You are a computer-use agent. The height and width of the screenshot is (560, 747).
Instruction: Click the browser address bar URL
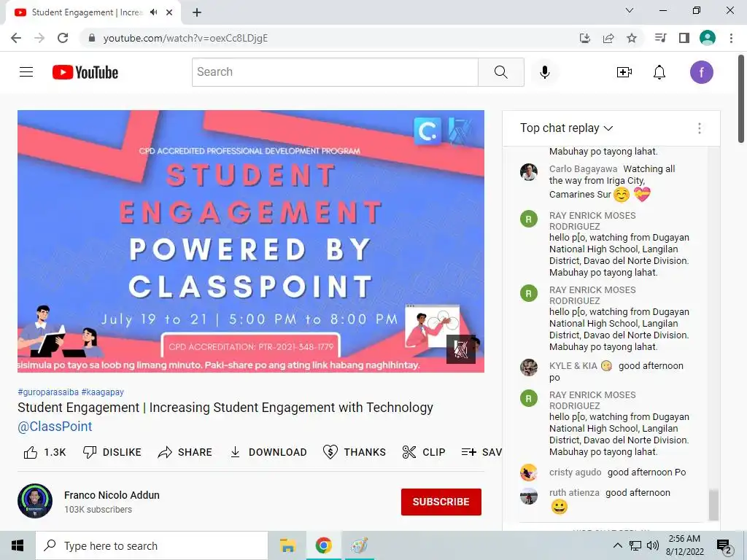(x=185, y=38)
